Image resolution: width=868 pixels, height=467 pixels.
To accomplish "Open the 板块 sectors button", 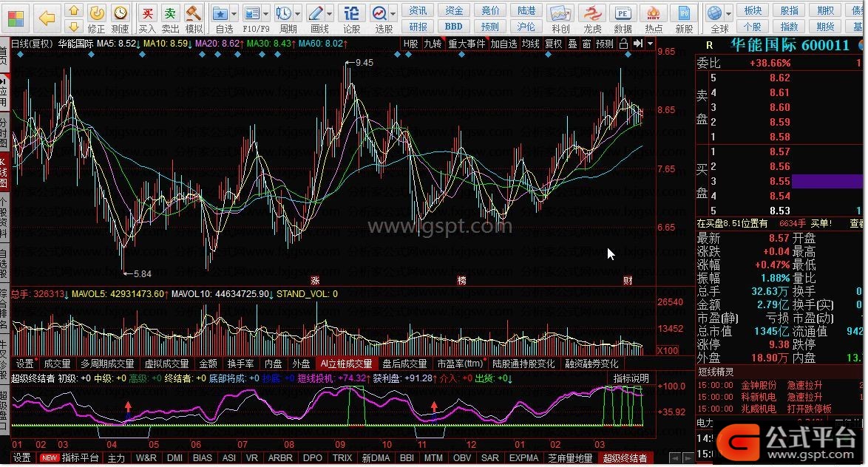I will coord(753,10).
